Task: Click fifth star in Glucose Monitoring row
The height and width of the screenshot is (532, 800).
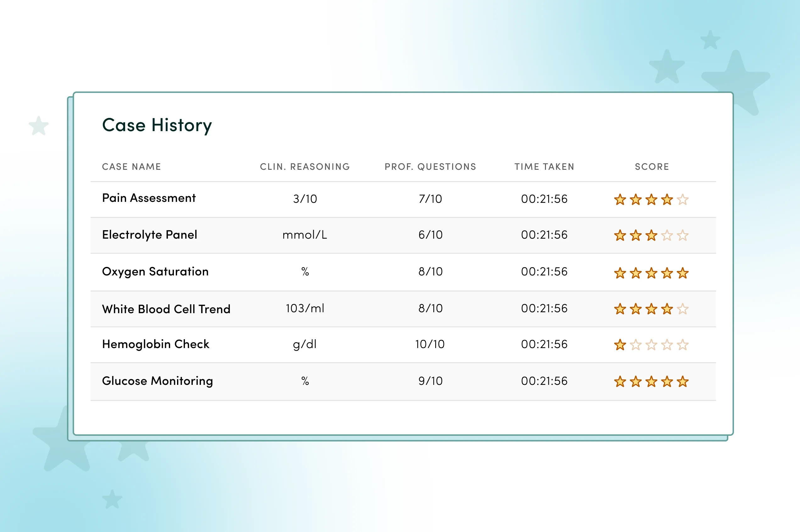Action: click(x=682, y=382)
